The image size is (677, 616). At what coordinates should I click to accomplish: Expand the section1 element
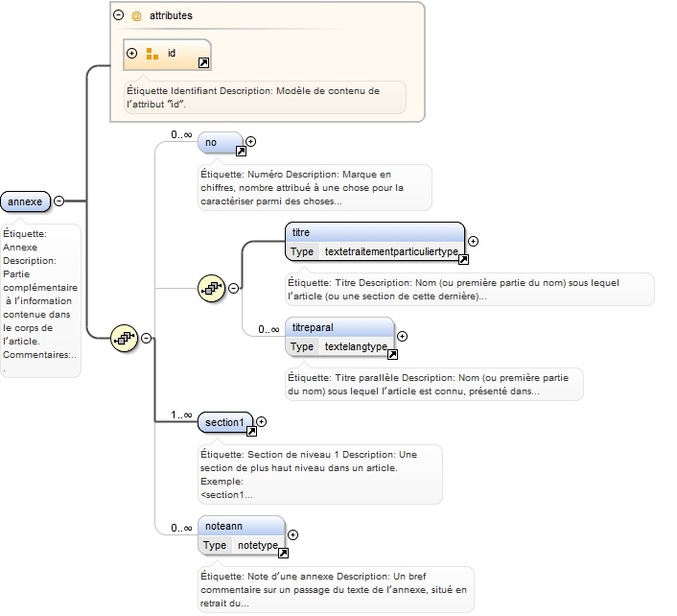(261, 421)
